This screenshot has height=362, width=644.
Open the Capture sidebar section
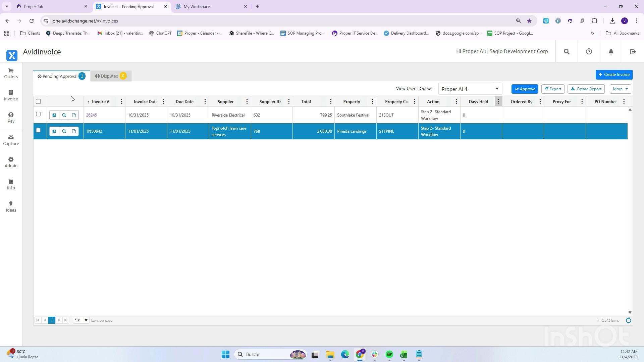point(11,140)
